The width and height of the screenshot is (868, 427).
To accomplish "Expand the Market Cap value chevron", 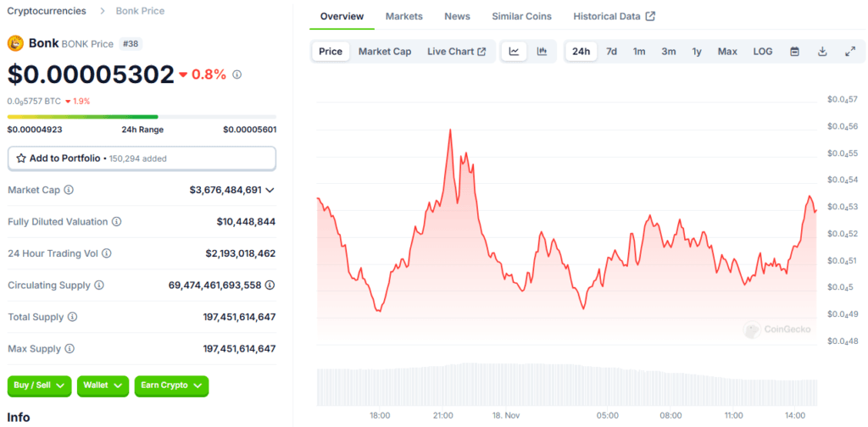I will (270, 190).
